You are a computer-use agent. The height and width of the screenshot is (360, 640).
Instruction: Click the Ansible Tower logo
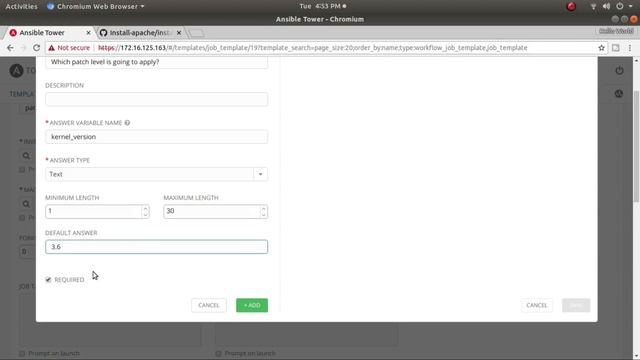tap(16, 71)
